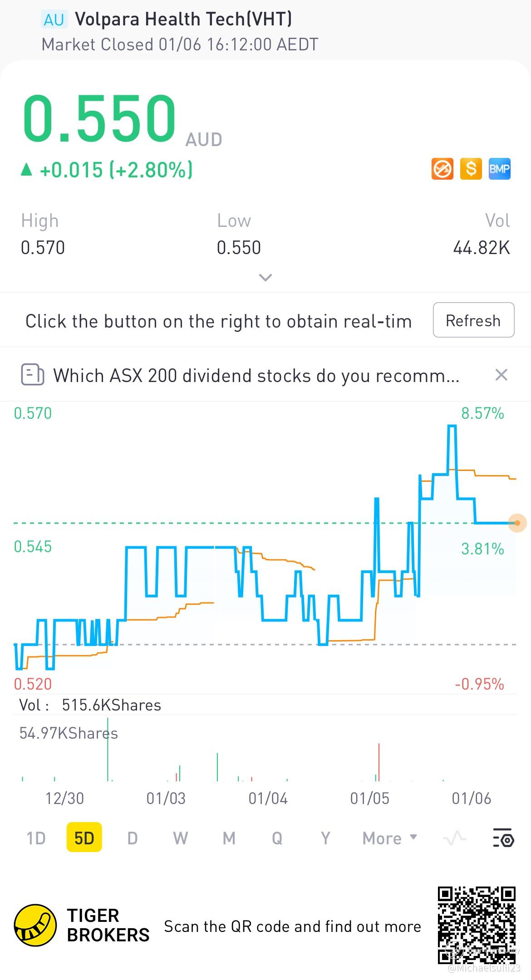The height and width of the screenshot is (980, 531).
Task: Tap the yellow dollar sign badge icon
Action: 471,169
